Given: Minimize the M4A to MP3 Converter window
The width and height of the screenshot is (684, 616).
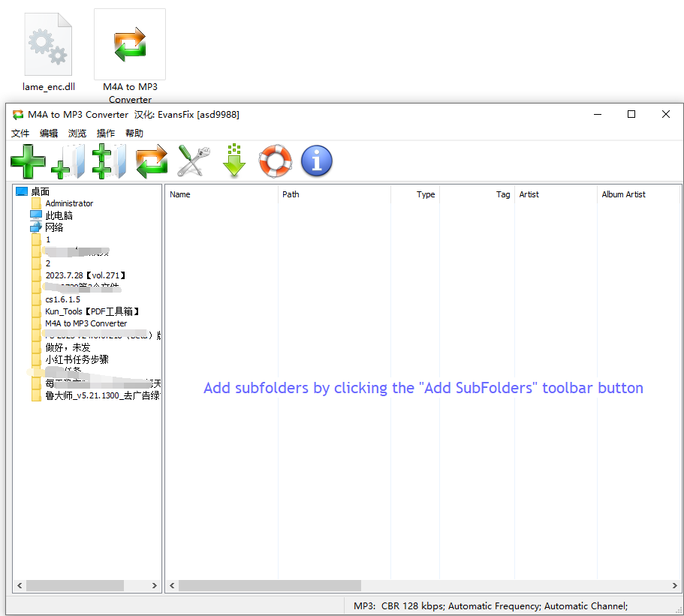Looking at the screenshot, I should [x=598, y=114].
